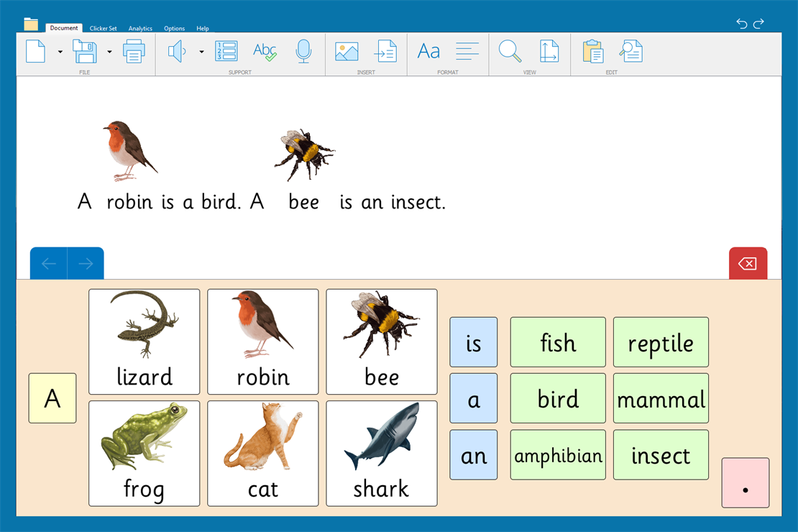Click the microphone voice recording icon

[x=303, y=51]
